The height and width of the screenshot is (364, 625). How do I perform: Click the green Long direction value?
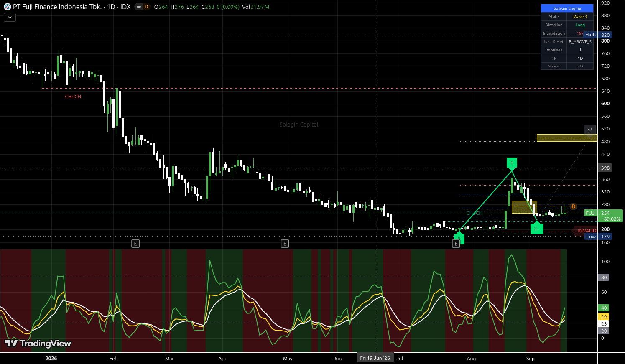pyautogui.click(x=580, y=25)
